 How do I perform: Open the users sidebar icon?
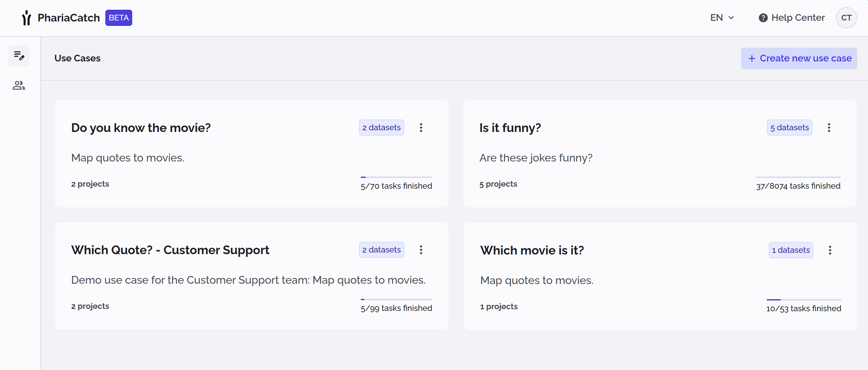pyautogui.click(x=19, y=86)
